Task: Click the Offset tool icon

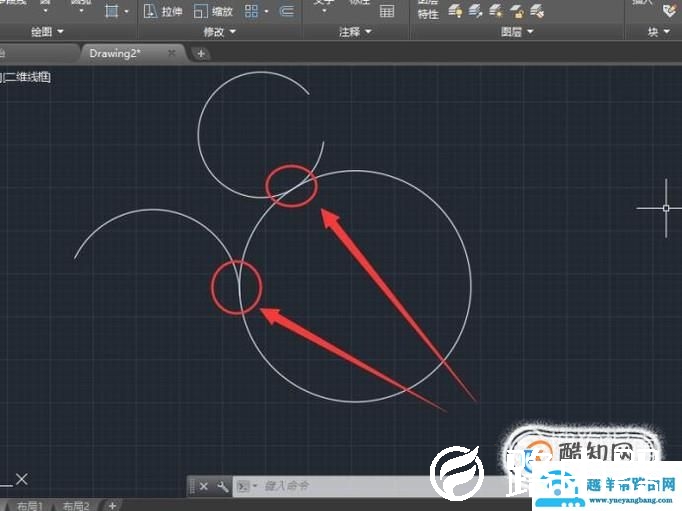Action: coord(287,11)
